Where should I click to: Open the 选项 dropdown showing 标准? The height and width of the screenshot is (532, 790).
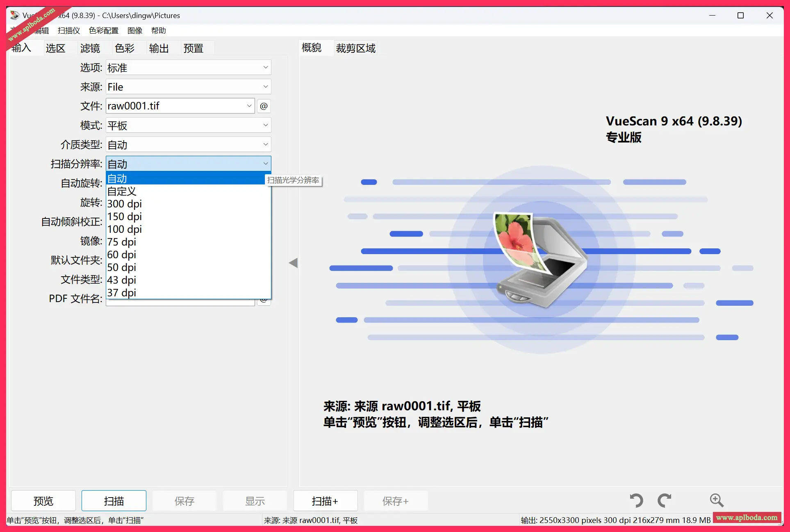(x=188, y=68)
